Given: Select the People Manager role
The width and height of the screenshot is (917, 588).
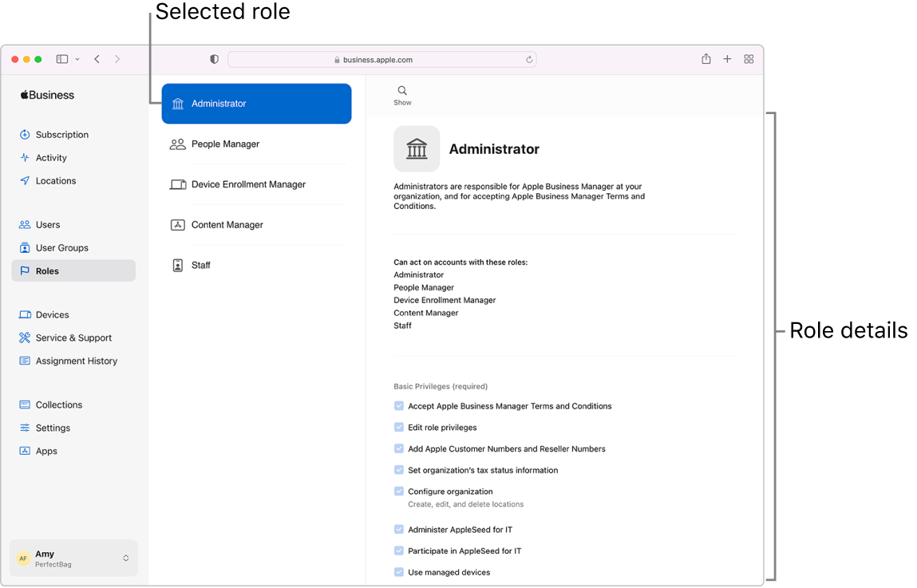Looking at the screenshot, I should pos(224,144).
